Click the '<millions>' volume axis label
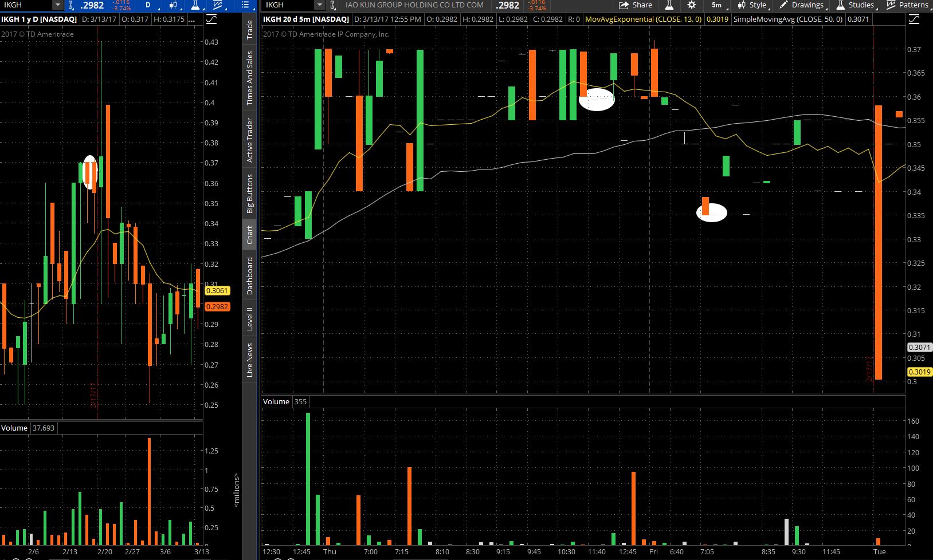 [x=236, y=490]
